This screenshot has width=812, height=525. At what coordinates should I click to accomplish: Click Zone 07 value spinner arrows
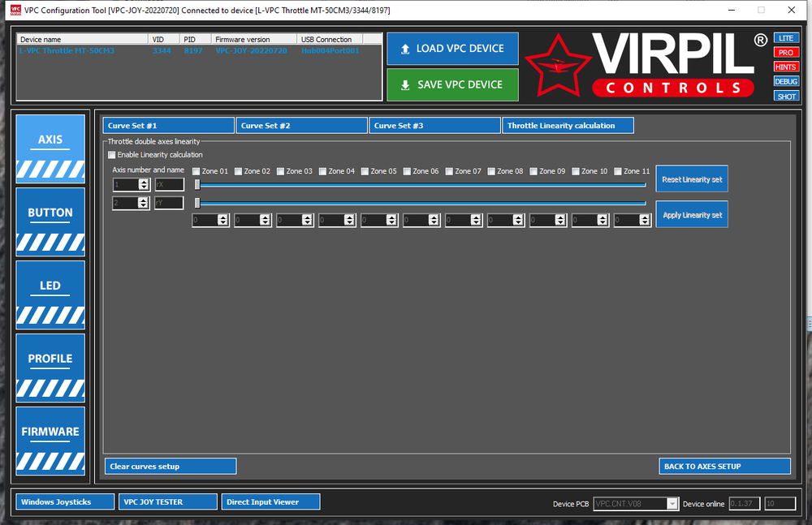point(477,220)
